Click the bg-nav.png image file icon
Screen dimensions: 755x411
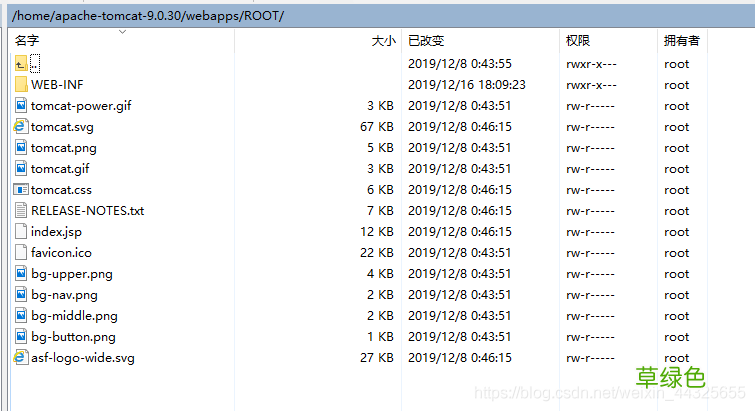21,295
